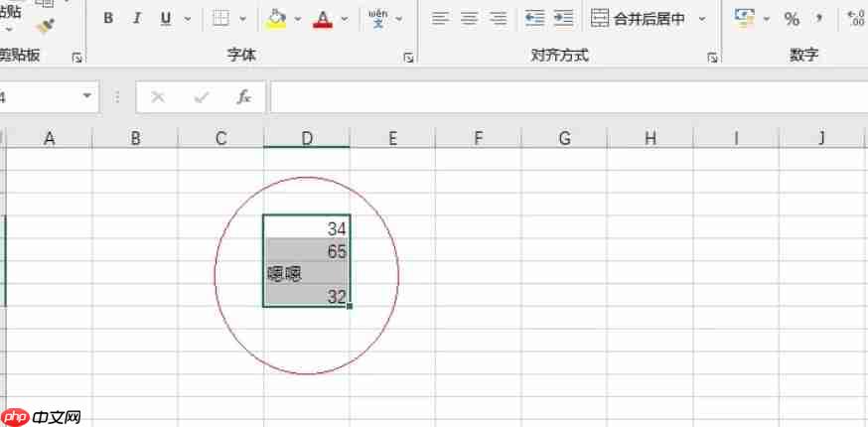Screen dimensions: 868x427
Task: Select column B header
Action: point(135,138)
